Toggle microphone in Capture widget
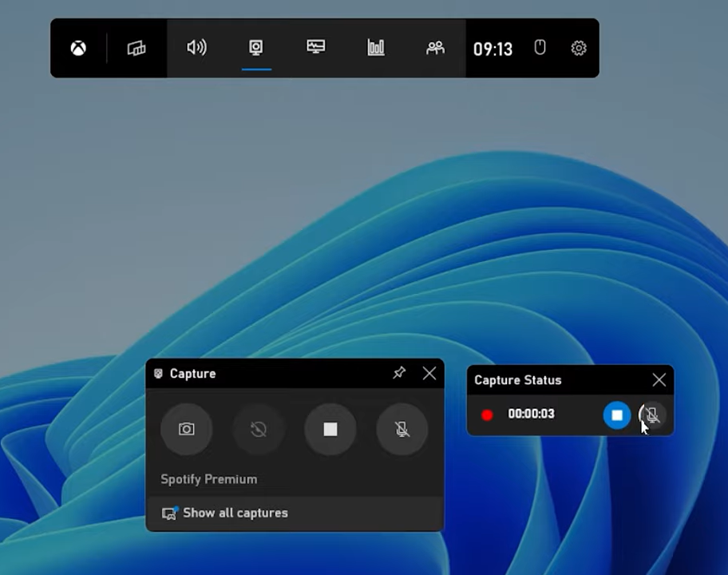This screenshot has height=575, width=728. [402, 429]
